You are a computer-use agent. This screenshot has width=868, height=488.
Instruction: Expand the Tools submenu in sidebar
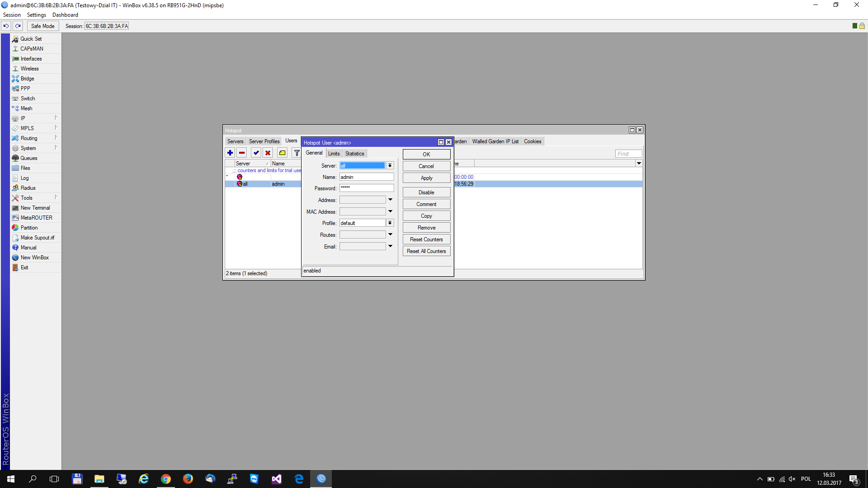click(x=36, y=198)
